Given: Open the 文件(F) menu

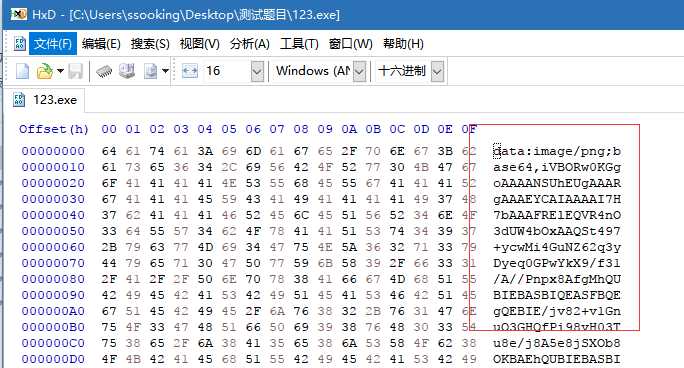Looking at the screenshot, I should 53,44.
